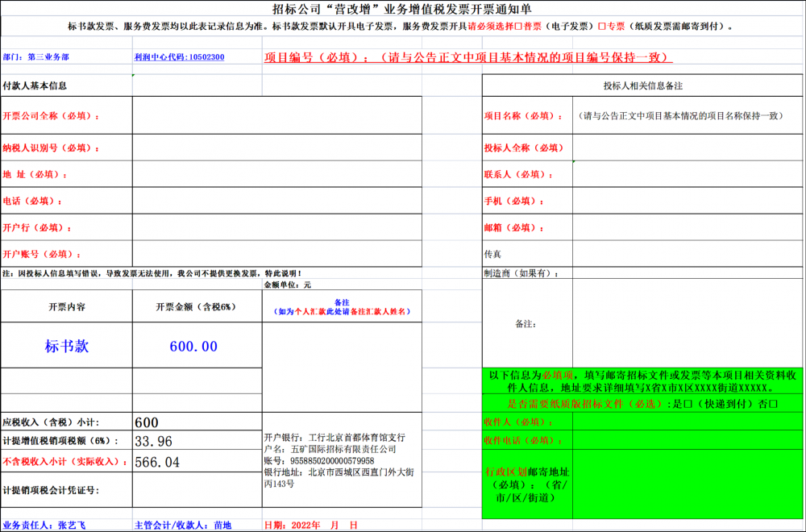Select the 手机 (必填) input cell

(x=688, y=201)
